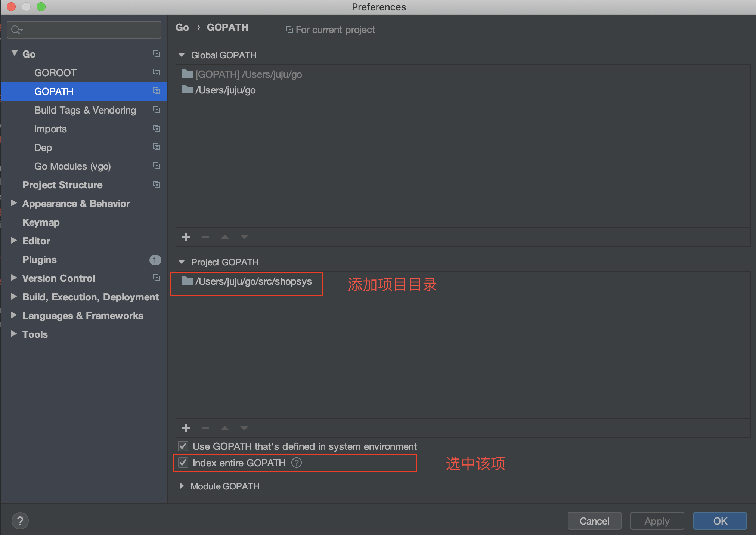
Task: Click help icon next to Index entire GOPATH
Action: click(297, 463)
